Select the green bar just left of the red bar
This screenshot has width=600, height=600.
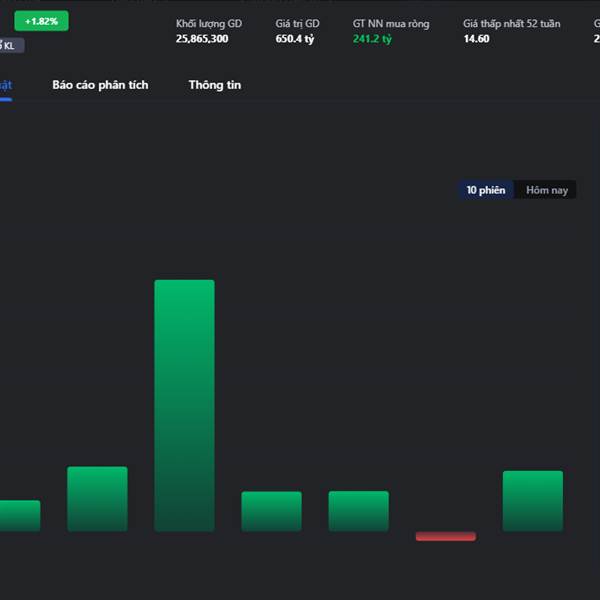tap(359, 511)
